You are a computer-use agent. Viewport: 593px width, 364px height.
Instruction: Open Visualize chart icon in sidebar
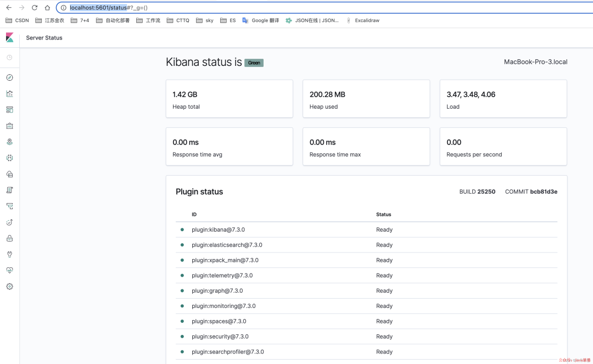coord(9,93)
